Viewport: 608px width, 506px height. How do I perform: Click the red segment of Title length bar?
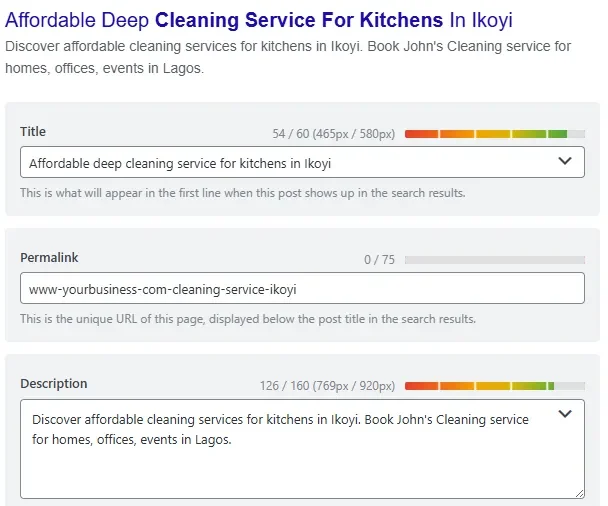tap(421, 133)
